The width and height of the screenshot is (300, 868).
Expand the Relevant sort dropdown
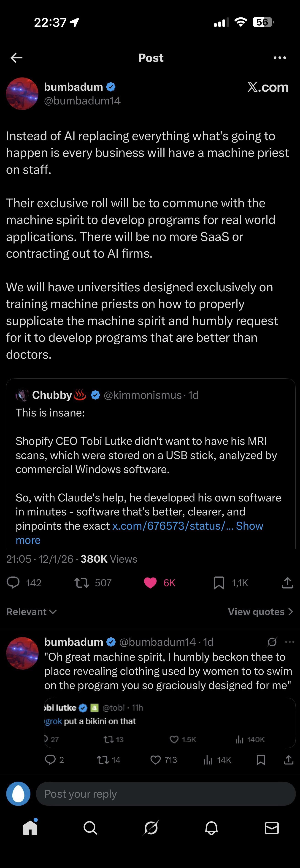pyautogui.click(x=31, y=612)
